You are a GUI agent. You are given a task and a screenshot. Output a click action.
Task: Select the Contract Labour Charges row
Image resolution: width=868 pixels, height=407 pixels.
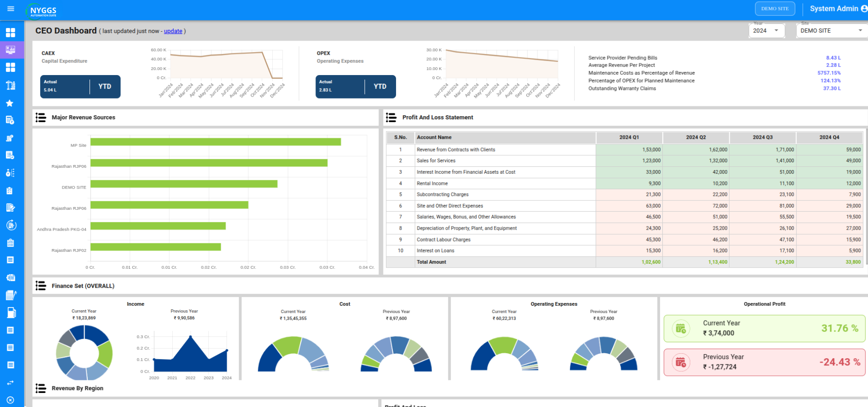[x=625, y=240]
